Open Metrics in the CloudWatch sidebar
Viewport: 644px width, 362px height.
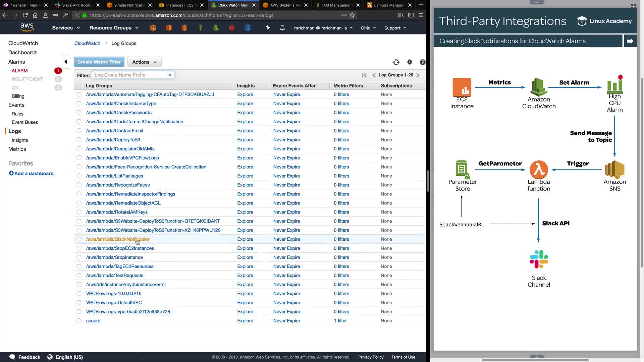tap(17, 149)
